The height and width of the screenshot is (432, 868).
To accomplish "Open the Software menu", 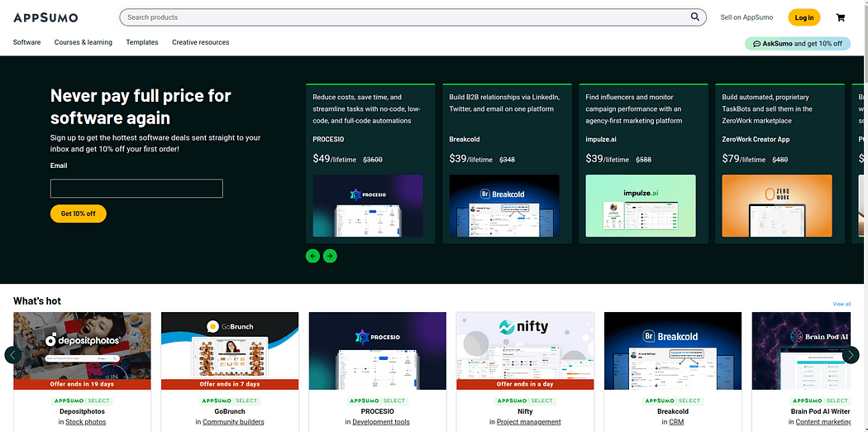I will point(26,42).
